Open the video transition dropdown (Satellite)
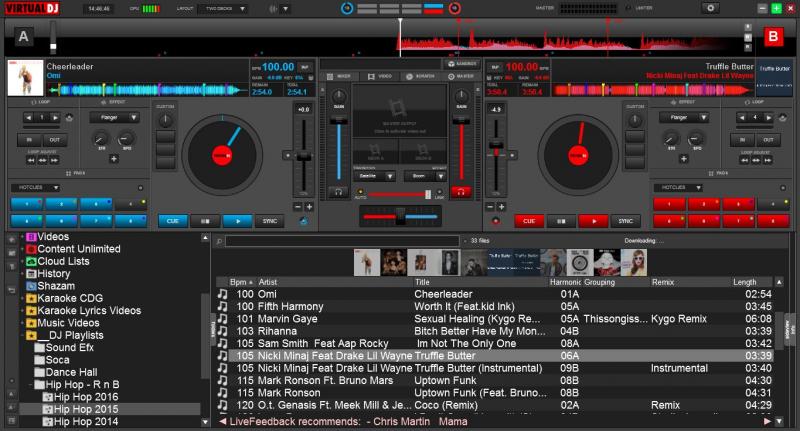 coord(374,176)
